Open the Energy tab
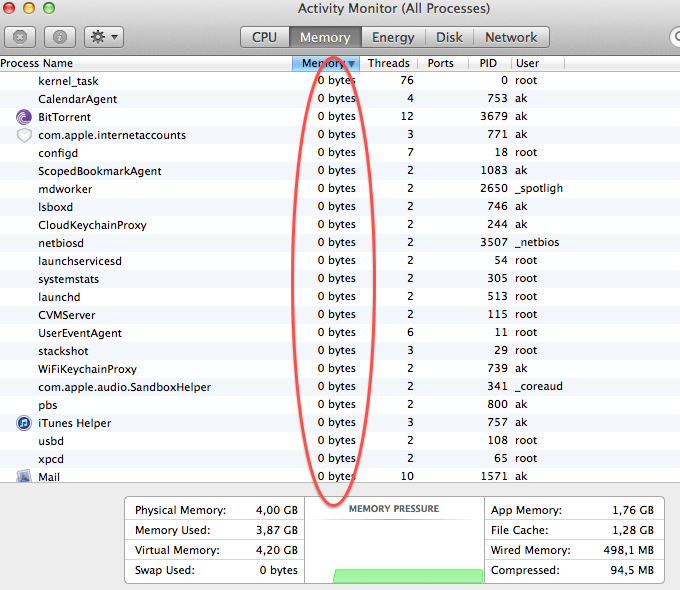Viewport: 680px width, 590px height. tap(393, 37)
